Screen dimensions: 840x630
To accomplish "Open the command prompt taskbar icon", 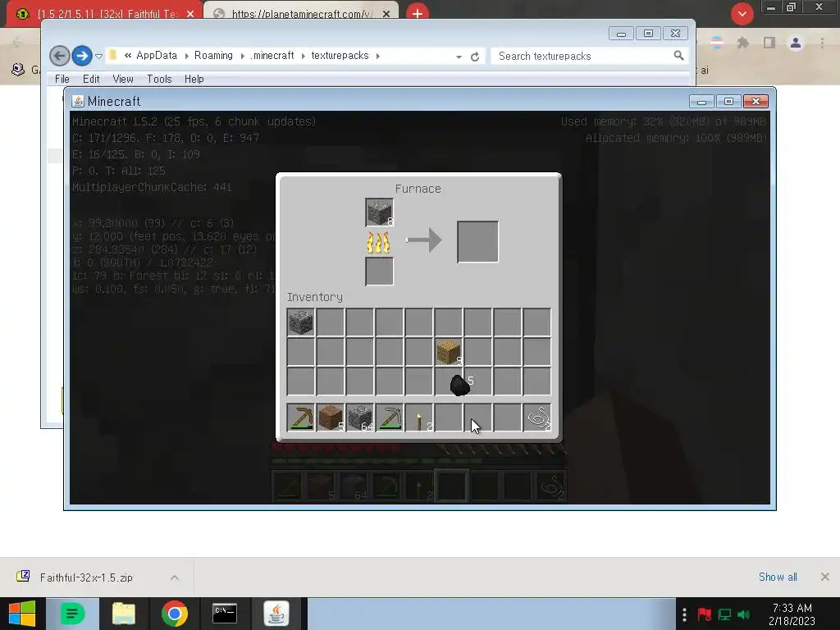I will [225, 614].
